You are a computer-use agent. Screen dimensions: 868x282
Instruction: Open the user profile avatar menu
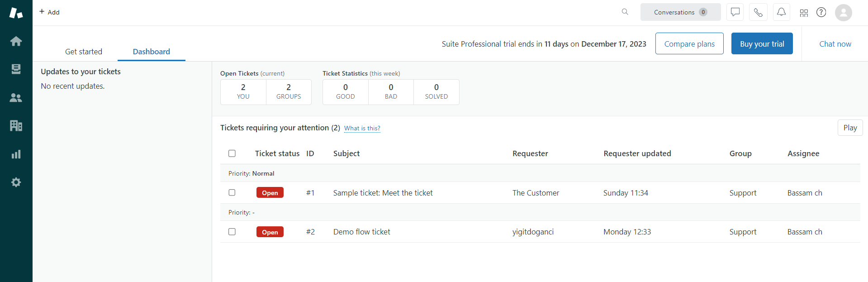tap(843, 12)
